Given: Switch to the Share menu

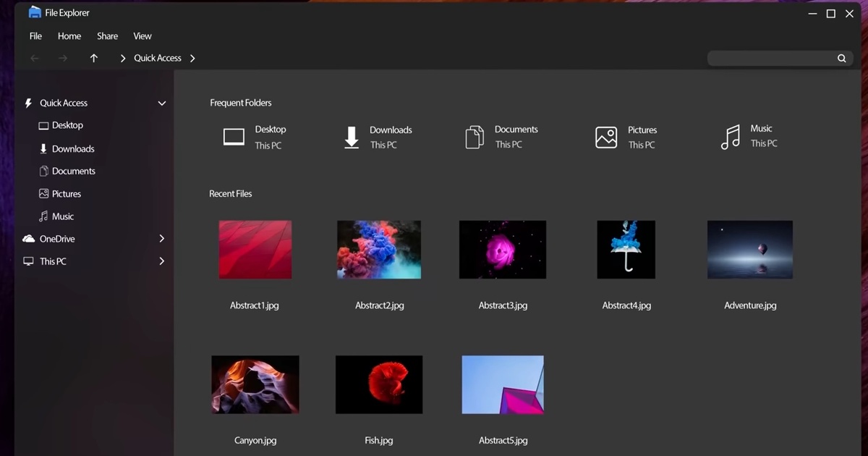Looking at the screenshot, I should [x=107, y=36].
